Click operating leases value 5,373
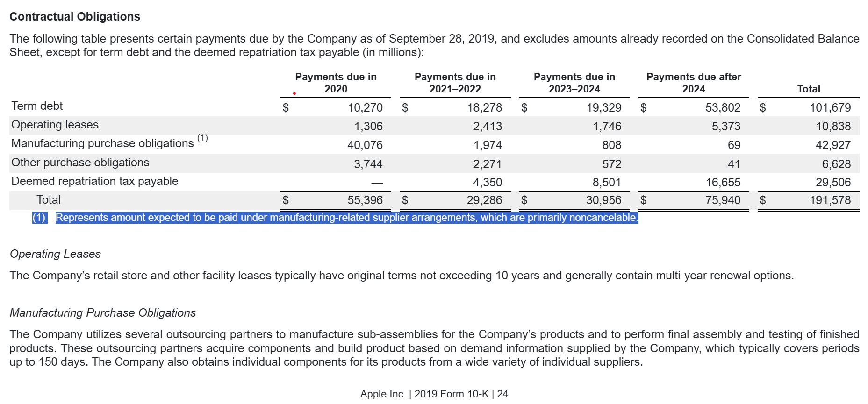This screenshot has width=868, height=404. pyautogui.click(x=726, y=127)
